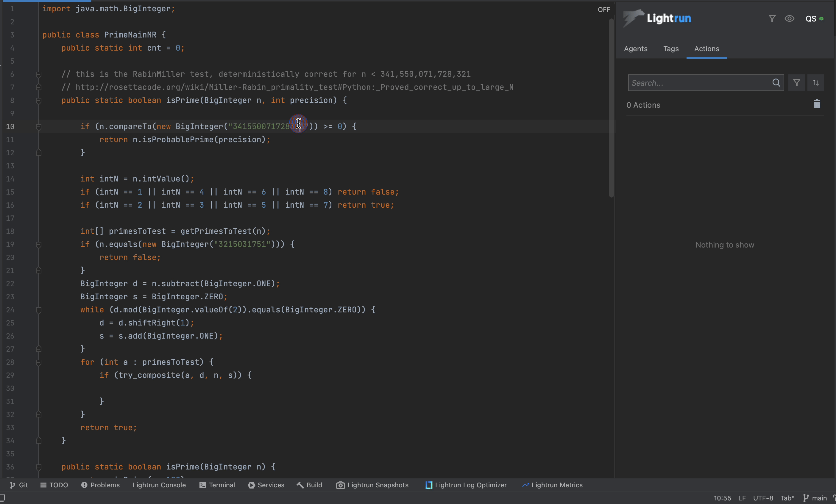836x504 pixels.
Task: Click the filter icon next to the search box
Action: click(x=796, y=83)
